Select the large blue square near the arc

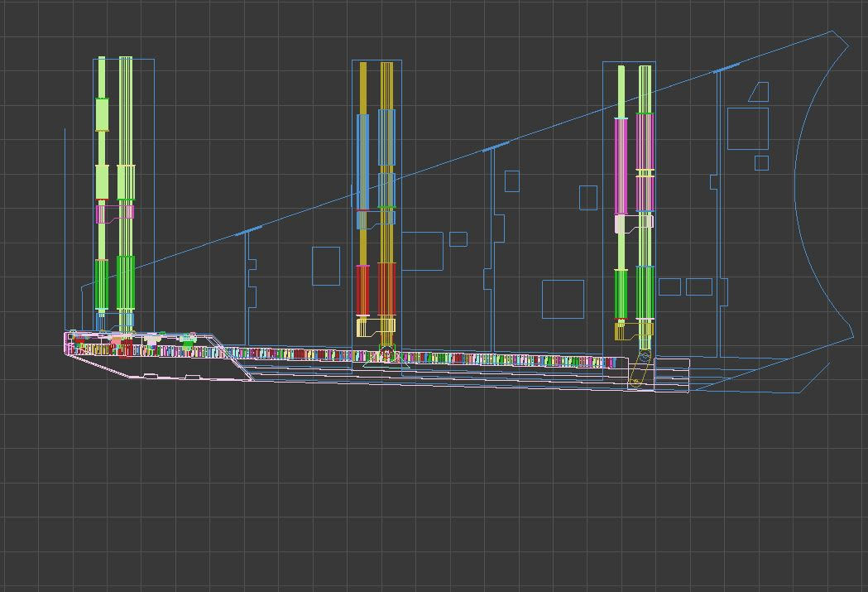747,128
